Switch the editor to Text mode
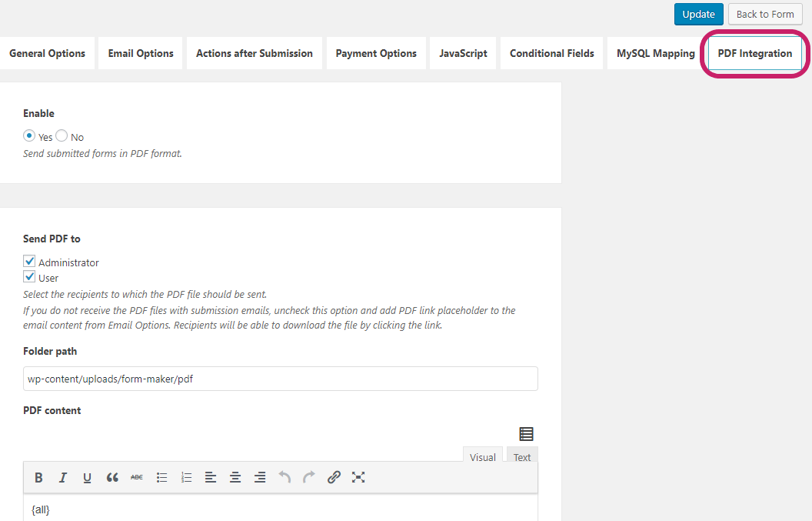The image size is (812, 521). pyautogui.click(x=522, y=455)
